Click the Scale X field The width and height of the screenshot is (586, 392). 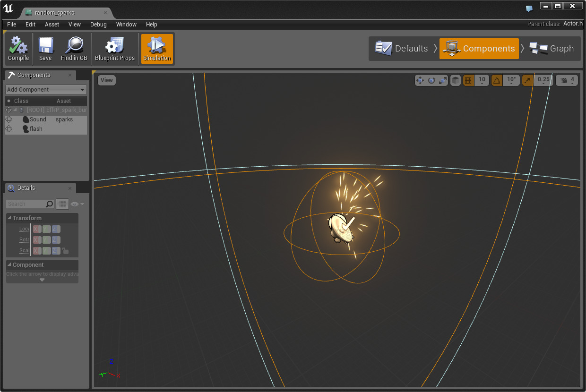click(36, 251)
